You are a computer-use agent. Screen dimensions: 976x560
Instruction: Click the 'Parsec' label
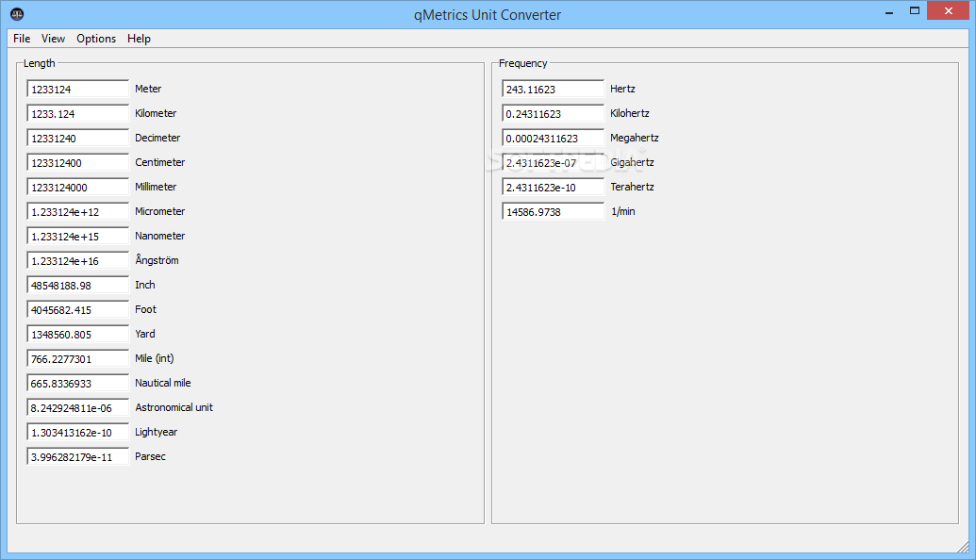[x=150, y=456]
